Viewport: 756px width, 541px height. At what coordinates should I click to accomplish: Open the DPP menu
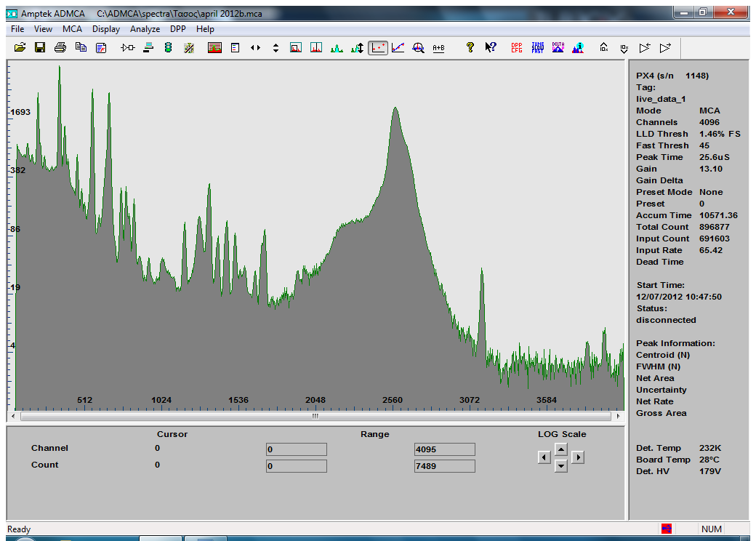click(x=178, y=29)
